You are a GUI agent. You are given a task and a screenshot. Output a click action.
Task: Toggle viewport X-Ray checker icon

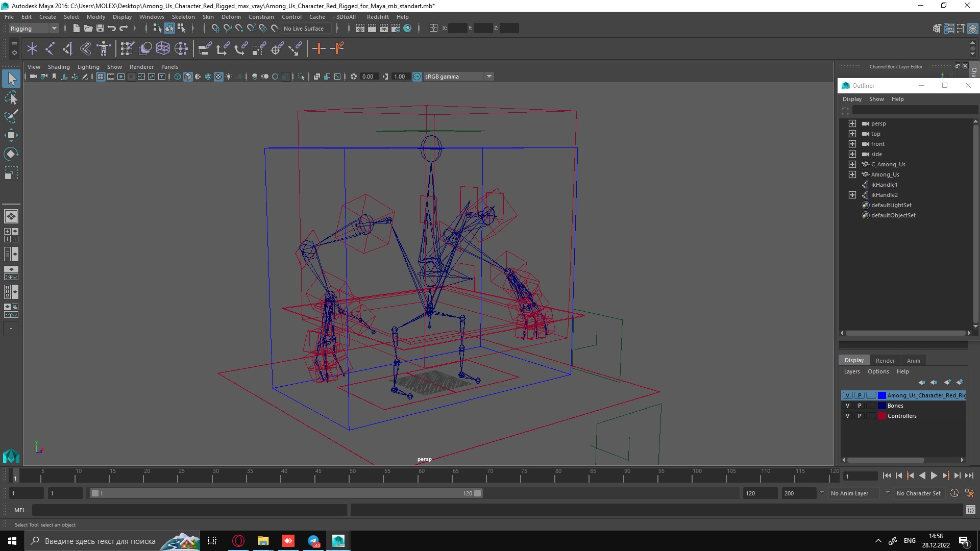click(218, 77)
